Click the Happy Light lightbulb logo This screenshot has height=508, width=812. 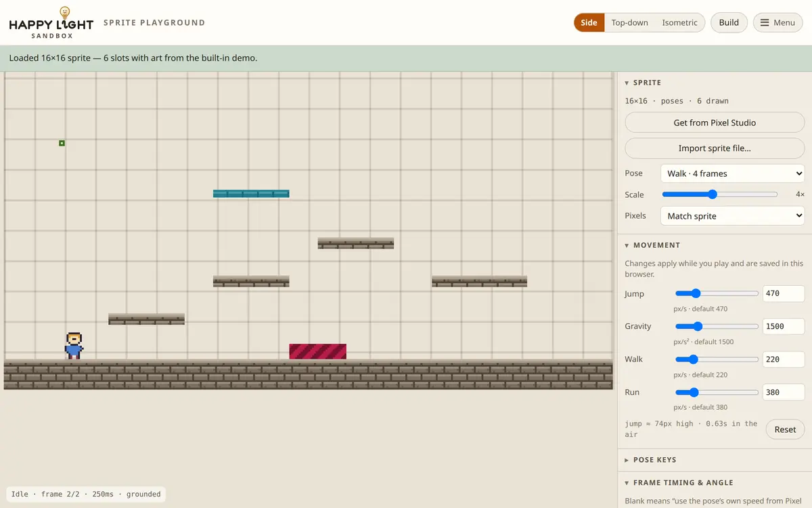64,12
